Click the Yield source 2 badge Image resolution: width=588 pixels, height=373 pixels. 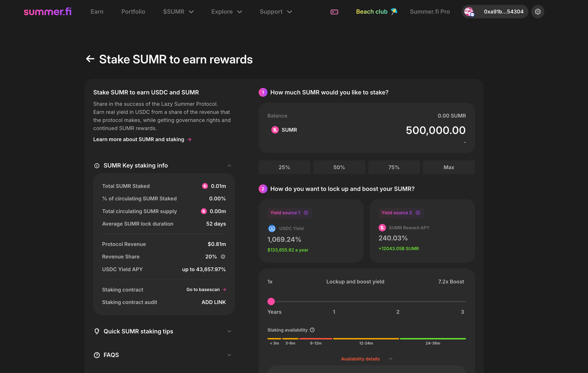401,213
